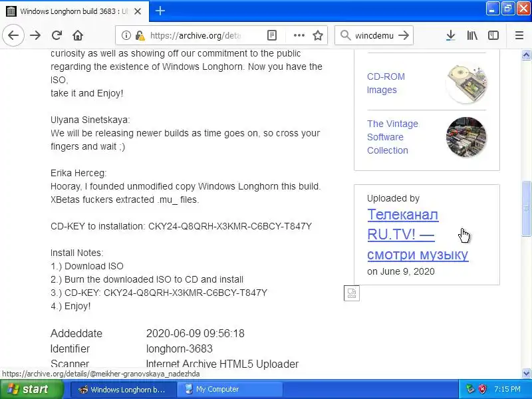Bookmark this page with the star
The image size is (532, 399).
[318, 35]
